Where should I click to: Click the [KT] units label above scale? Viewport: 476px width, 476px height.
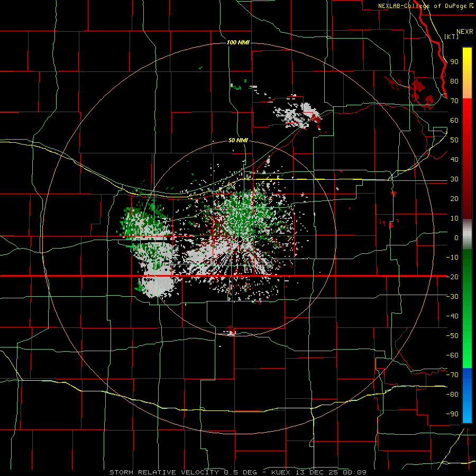[x=451, y=36]
